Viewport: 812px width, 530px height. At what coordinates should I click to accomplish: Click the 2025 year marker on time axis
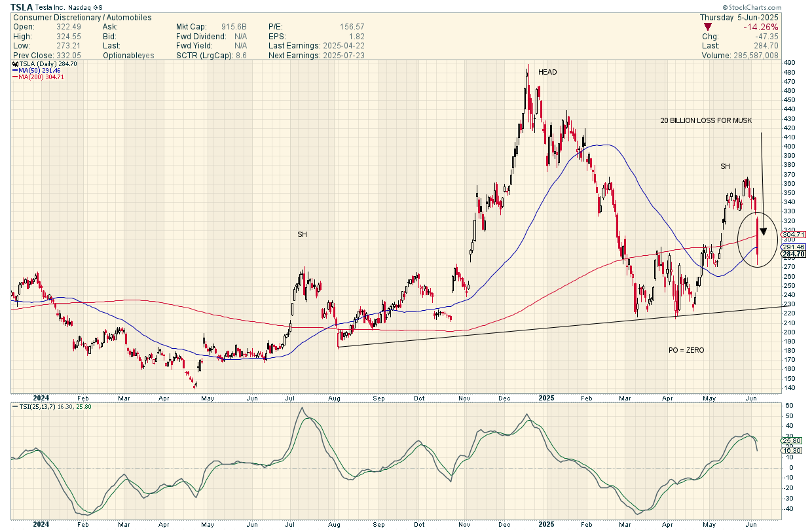545,397
